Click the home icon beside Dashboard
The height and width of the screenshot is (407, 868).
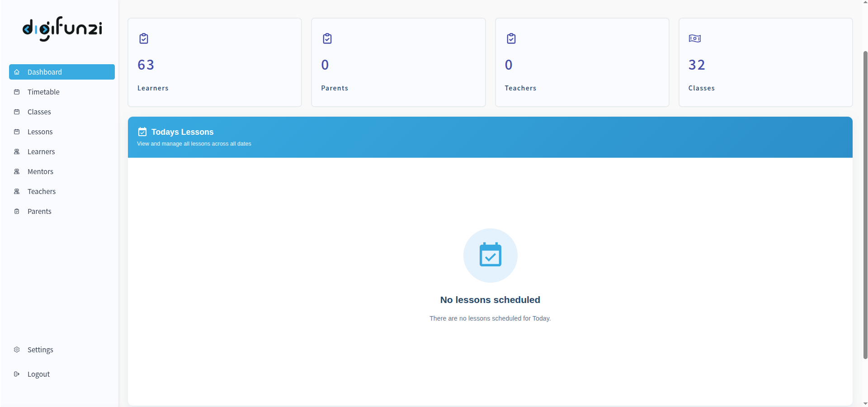coord(17,72)
